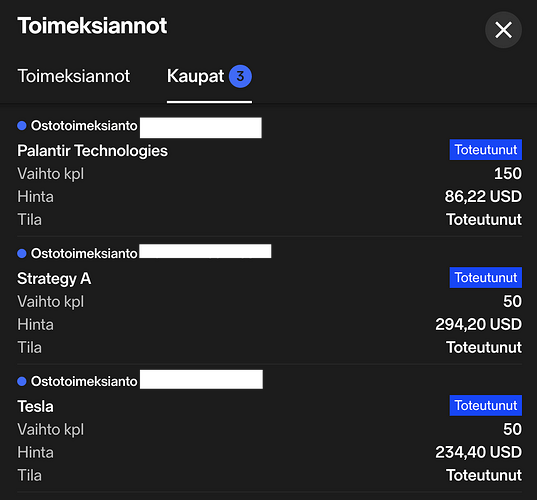Viewport: 537px width, 500px height.
Task: Click the redacted box after Palantir Ostotoimeksianto
Action: click(201, 128)
